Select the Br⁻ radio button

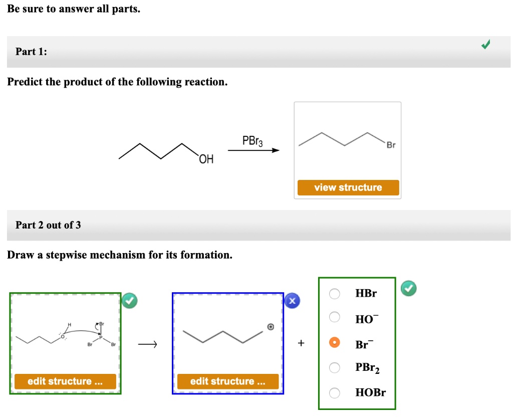click(335, 343)
